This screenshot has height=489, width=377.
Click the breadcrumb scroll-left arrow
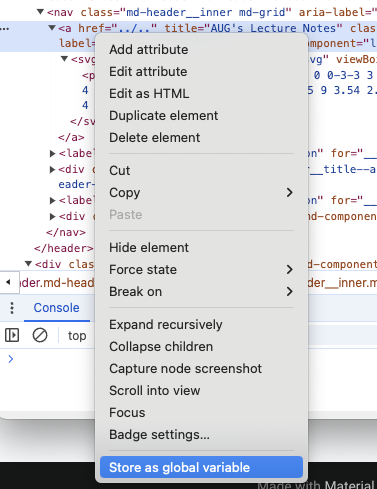pos(8,282)
